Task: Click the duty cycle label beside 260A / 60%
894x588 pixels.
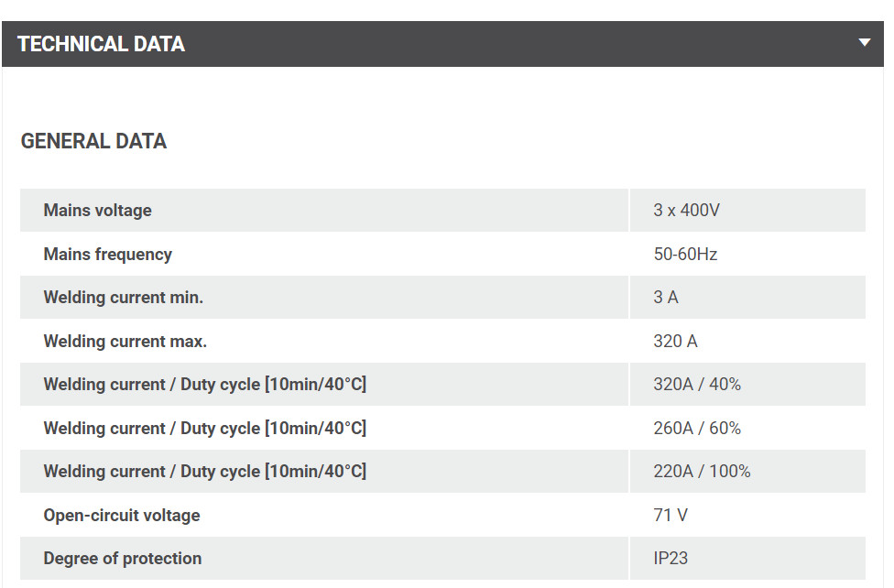Action: (205, 428)
